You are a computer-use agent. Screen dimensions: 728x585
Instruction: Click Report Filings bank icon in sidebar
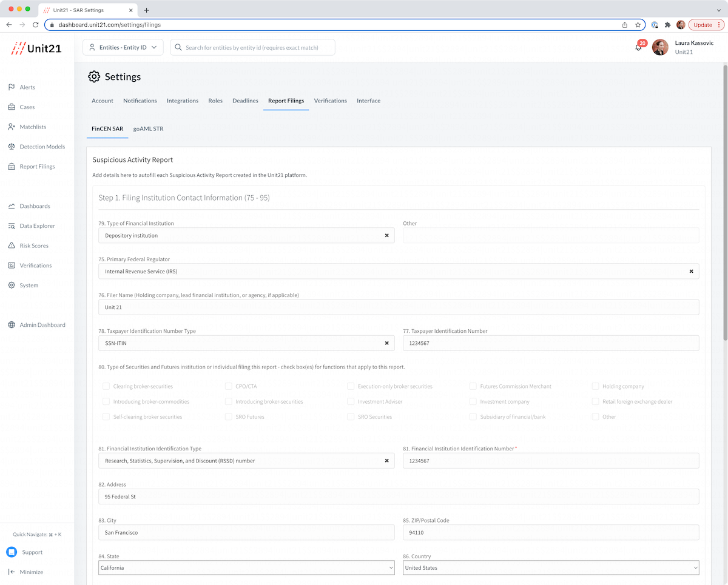point(12,166)
